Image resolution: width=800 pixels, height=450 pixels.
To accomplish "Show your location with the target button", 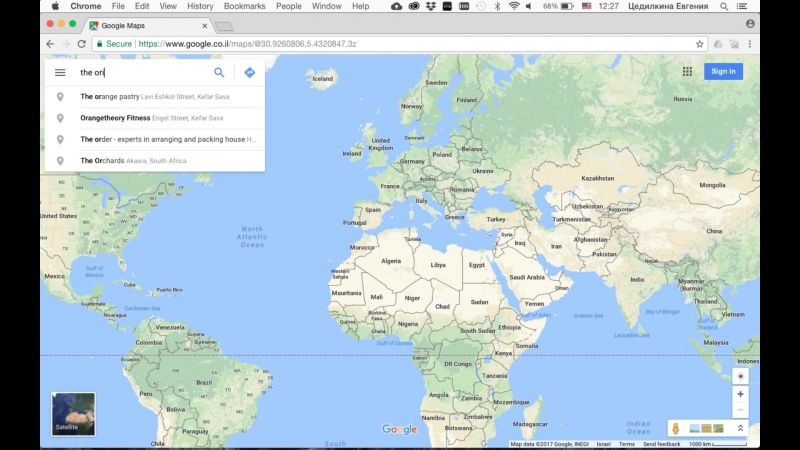I will (x=740, y=377).
